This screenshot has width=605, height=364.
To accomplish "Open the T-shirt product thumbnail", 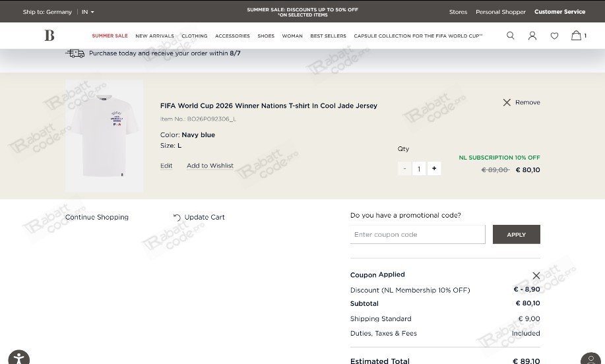I will click(104, 136).
